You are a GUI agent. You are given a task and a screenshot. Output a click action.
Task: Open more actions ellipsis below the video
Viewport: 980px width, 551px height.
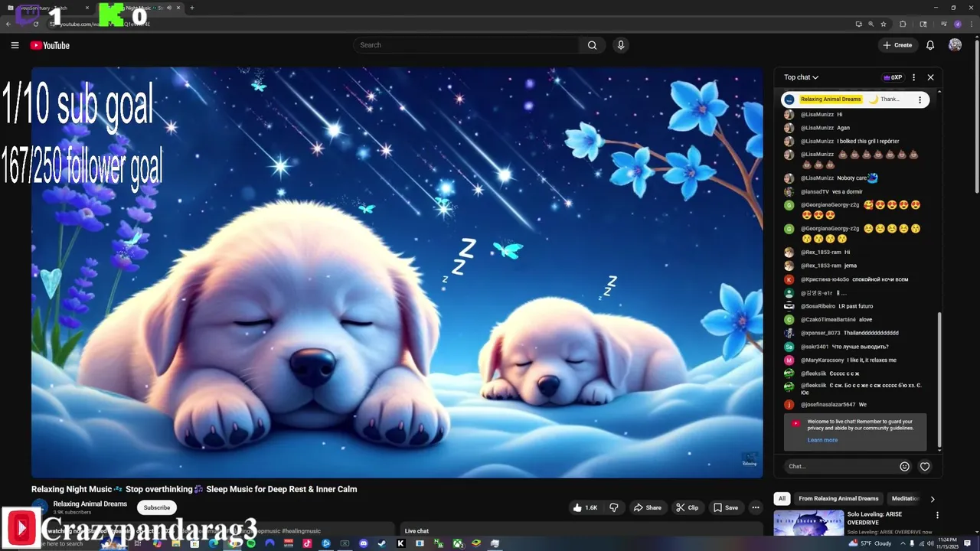(756, 507)
